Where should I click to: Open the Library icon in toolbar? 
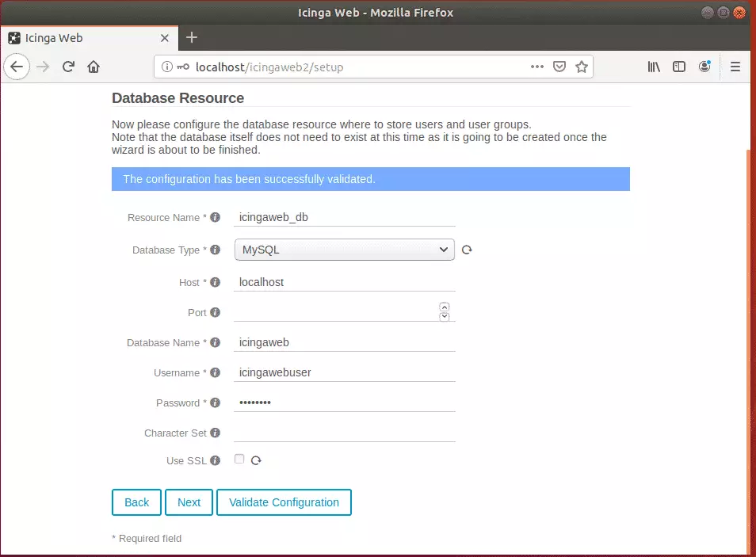(654, 67)
